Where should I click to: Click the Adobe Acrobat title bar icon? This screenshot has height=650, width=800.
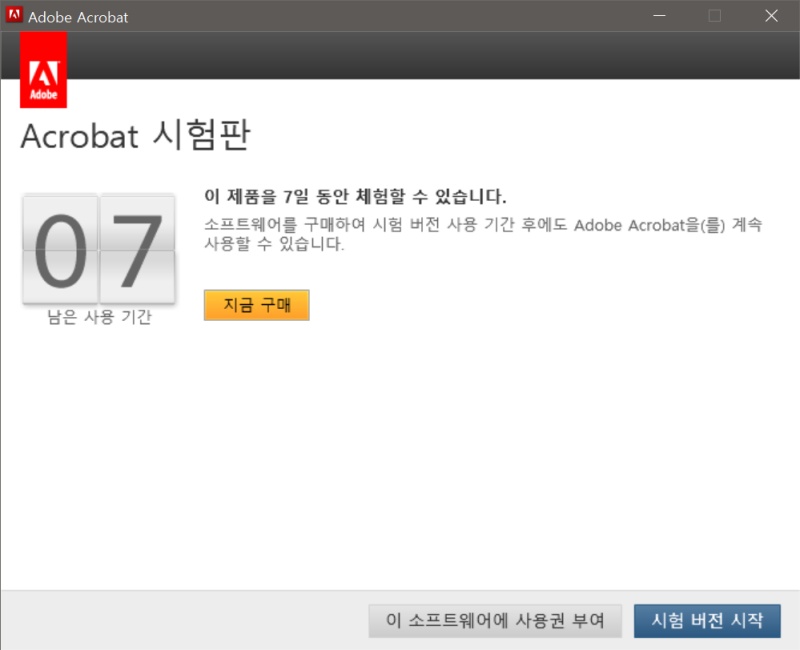pos(14,16)
